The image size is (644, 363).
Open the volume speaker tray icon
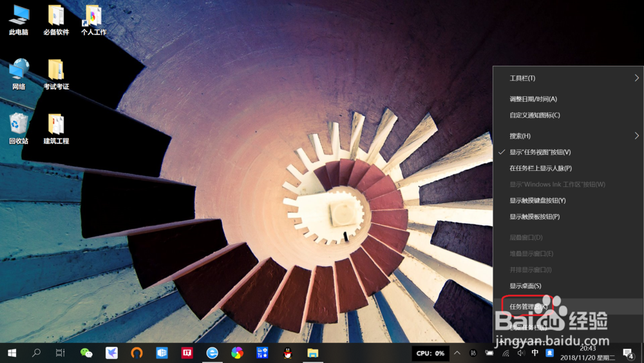521,353
